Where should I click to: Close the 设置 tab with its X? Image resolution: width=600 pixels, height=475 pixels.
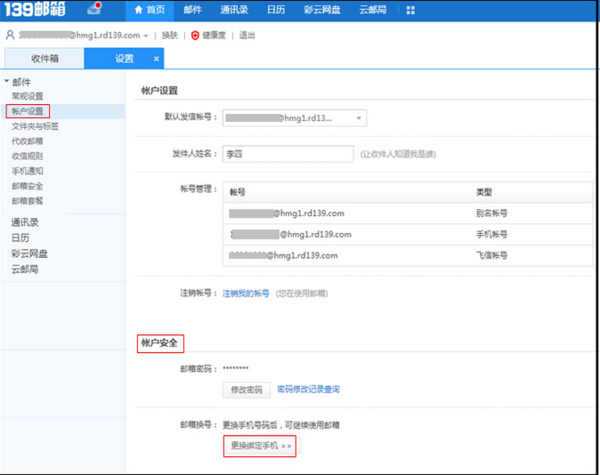(x=156, y=59)
